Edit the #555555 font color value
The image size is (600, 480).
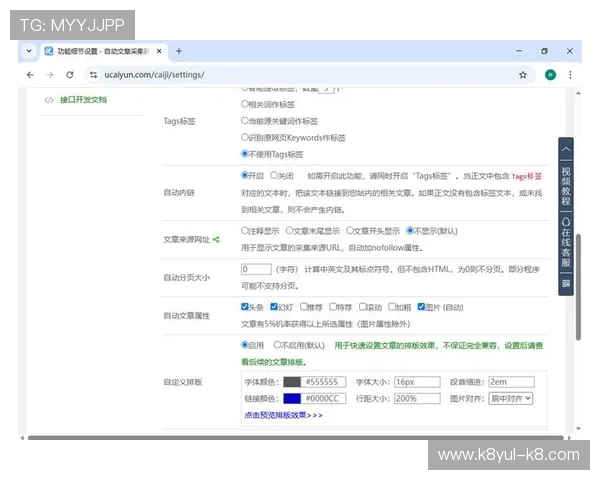click(x=324, y=382)
